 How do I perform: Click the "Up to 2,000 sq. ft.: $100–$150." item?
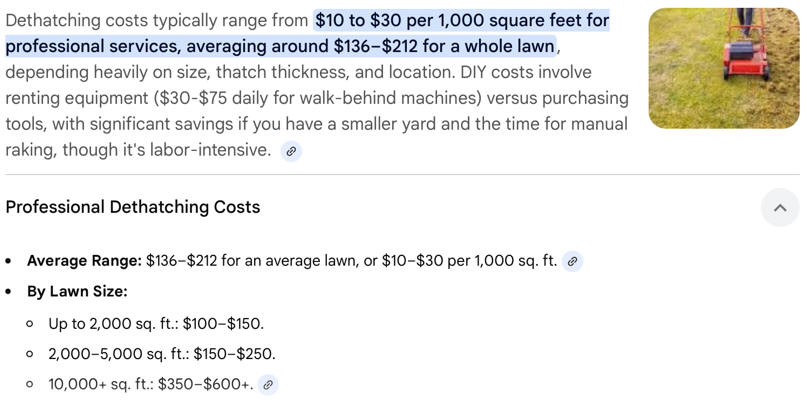[156, 323]
